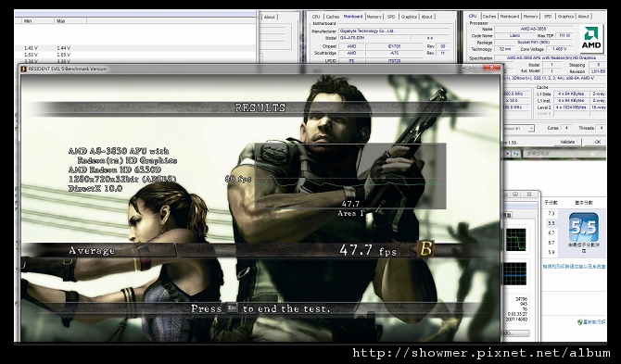Open About tab in the middle CPU-Z window
The image size is (621, 364).
pos(427,17)
